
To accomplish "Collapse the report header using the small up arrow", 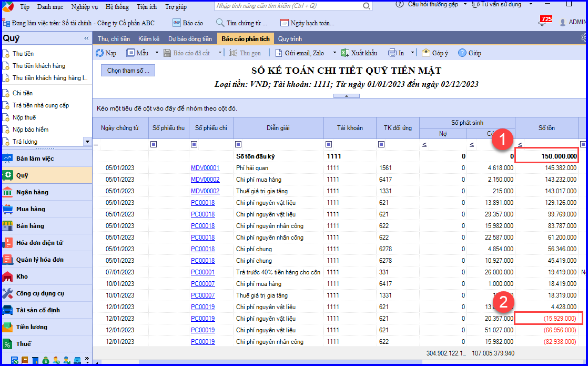I will click(347, 96).
